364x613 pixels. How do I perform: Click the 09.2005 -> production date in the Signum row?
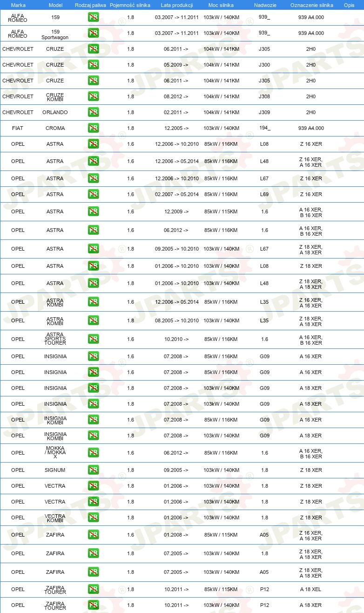pos(176,470)
